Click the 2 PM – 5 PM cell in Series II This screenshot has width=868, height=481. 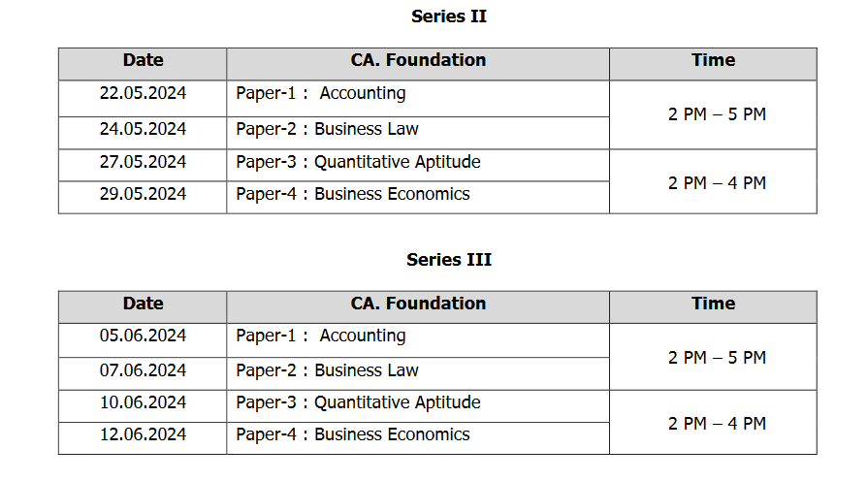click(717, 114)
